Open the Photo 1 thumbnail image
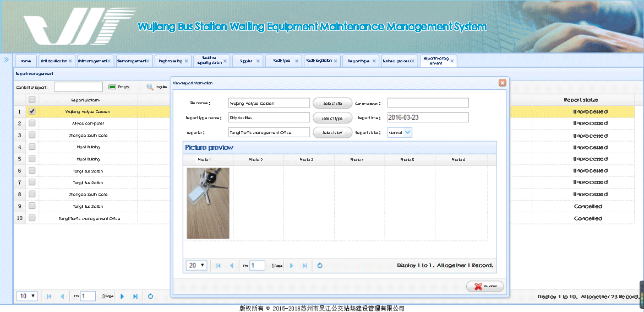The height and width of the screenshot is (312, 644). [208, 203]
